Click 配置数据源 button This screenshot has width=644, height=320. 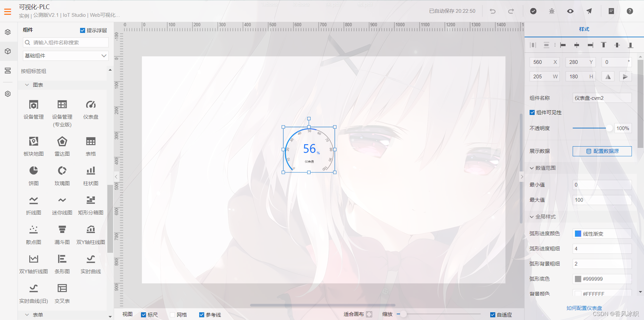(602, 151)
